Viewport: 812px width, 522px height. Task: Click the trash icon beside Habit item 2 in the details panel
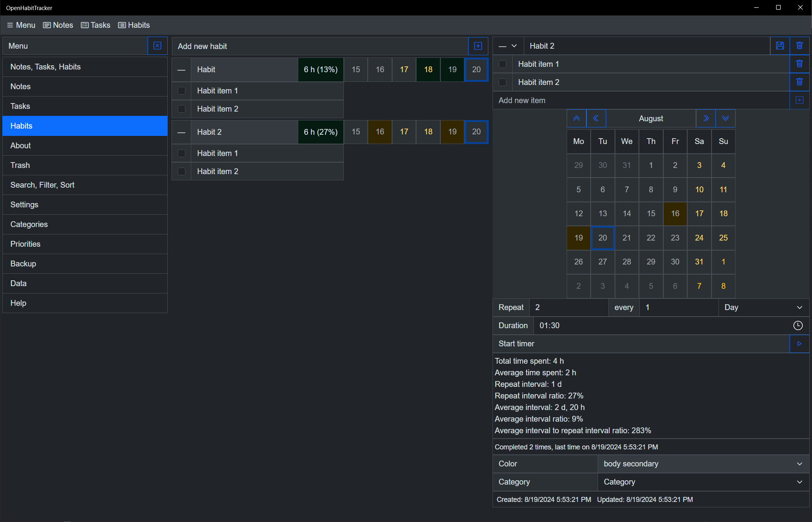[x=799, y=82]
